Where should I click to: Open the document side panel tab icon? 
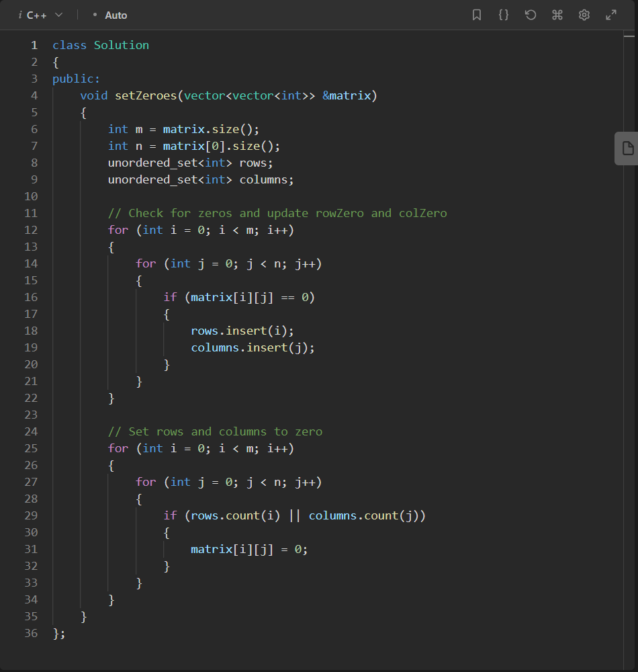[627, 149]
